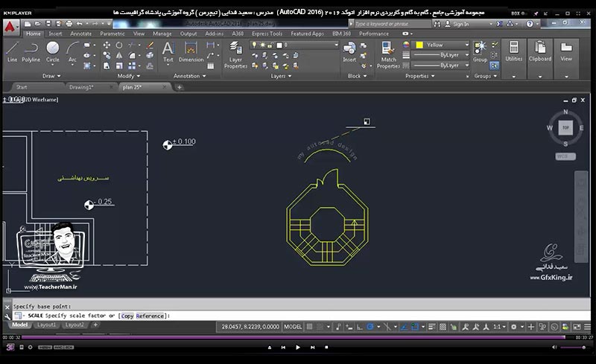The width and height of the screenshot is (596, 364).
Task: Select the Circle tool
Action: [x=52, y=51]
